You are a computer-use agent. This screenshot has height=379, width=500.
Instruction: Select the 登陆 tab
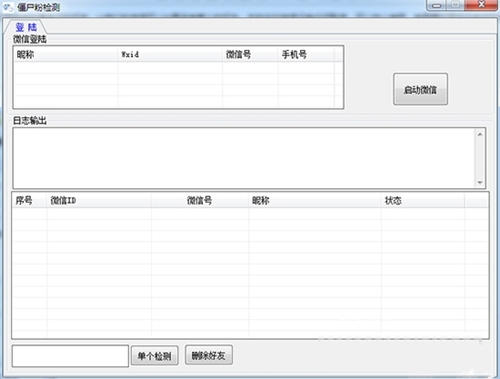tap(26, 27)
